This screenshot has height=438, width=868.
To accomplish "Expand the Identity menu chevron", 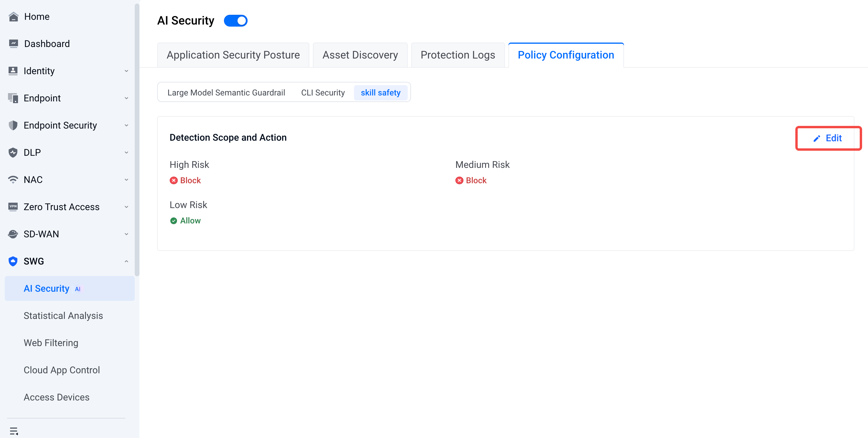I will click(x=126, y=71).
